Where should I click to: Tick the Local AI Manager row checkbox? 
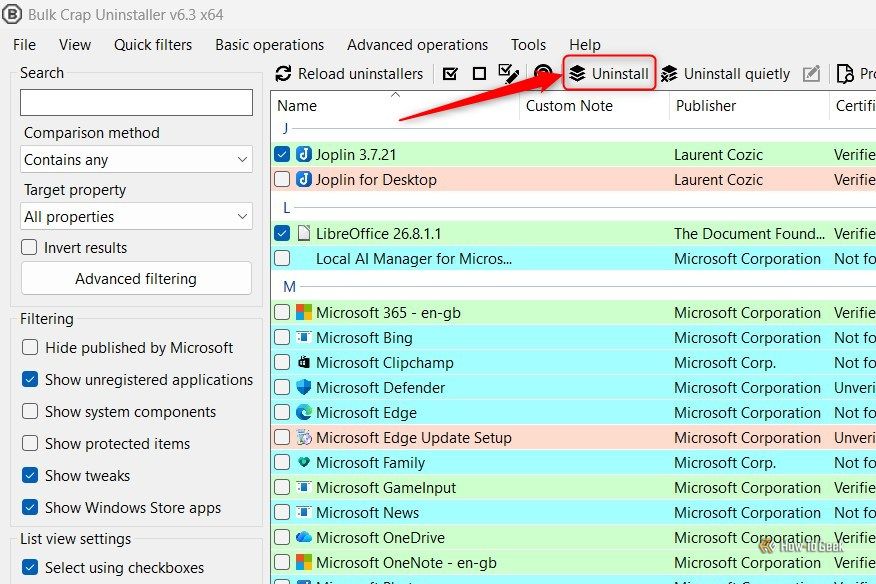click(x=282, y=258)
